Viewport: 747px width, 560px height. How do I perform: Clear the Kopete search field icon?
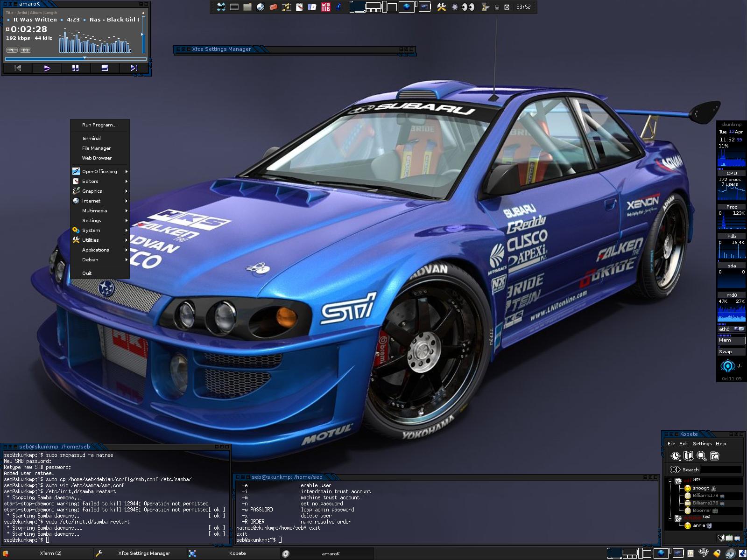point(675,469)
